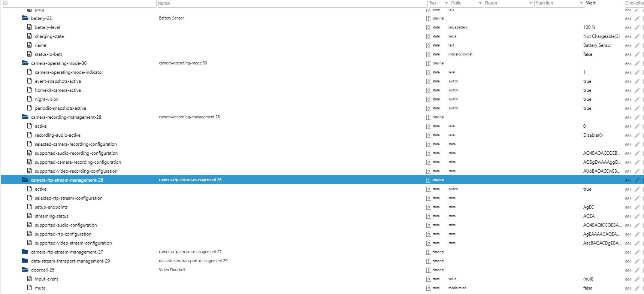Click pencil icon for camera-operating-mode-indicator
The height and width of the screenshot is (294, 644).
click(x=637, y=72)
